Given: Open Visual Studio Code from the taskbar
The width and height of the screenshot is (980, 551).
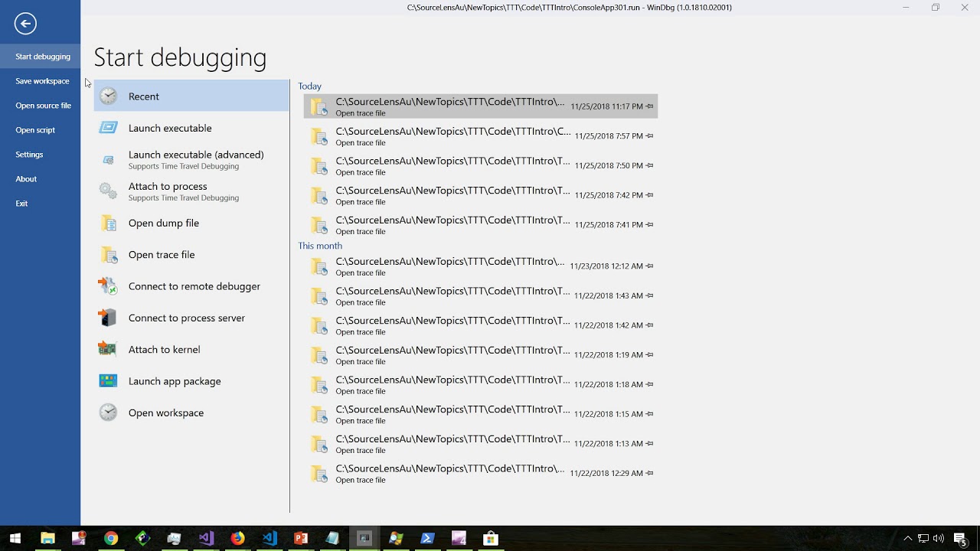Looking at the screenshot, I should [269, 538].
